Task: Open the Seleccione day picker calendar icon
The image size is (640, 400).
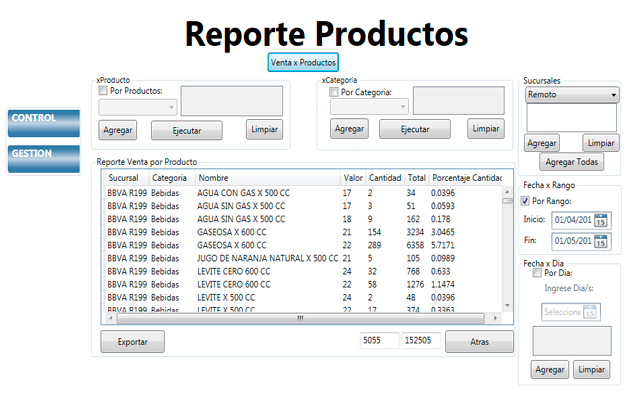Action: (x=590, y=312)
